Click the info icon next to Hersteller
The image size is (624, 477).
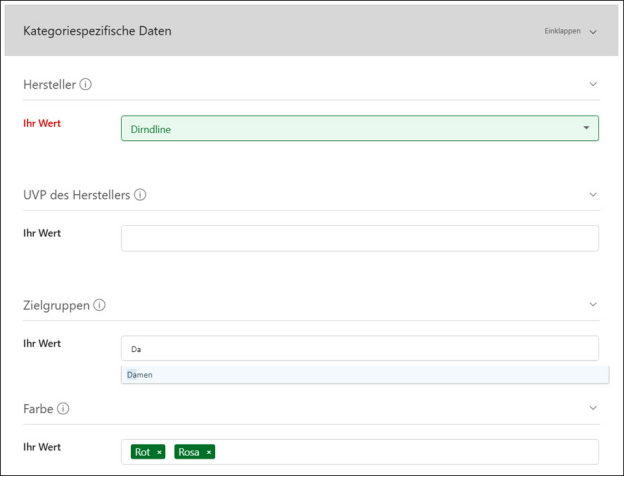86,85
